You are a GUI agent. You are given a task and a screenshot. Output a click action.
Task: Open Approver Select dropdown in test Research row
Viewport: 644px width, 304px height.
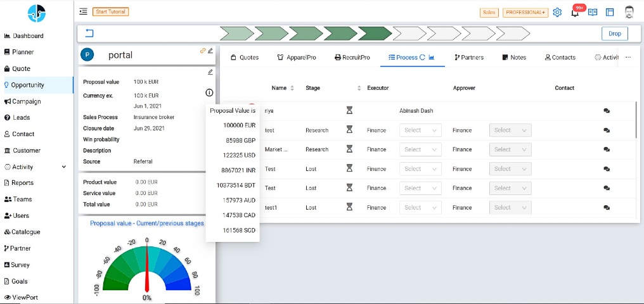coord(510,130)
